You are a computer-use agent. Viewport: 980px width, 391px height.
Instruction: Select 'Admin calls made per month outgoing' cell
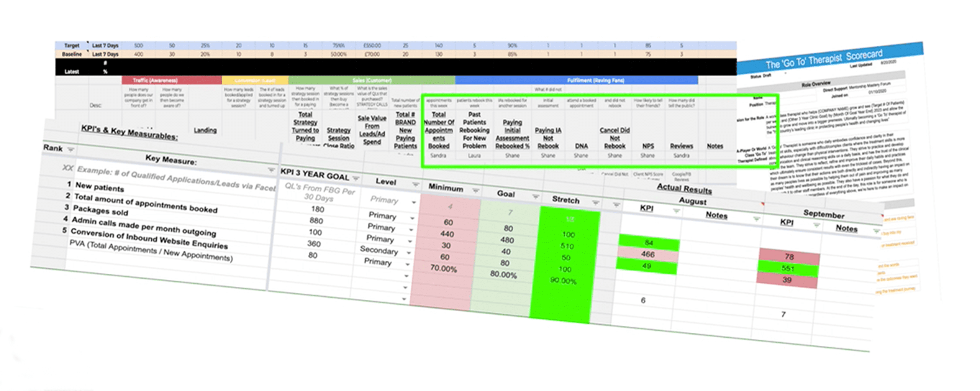click(x=144, y=227)
